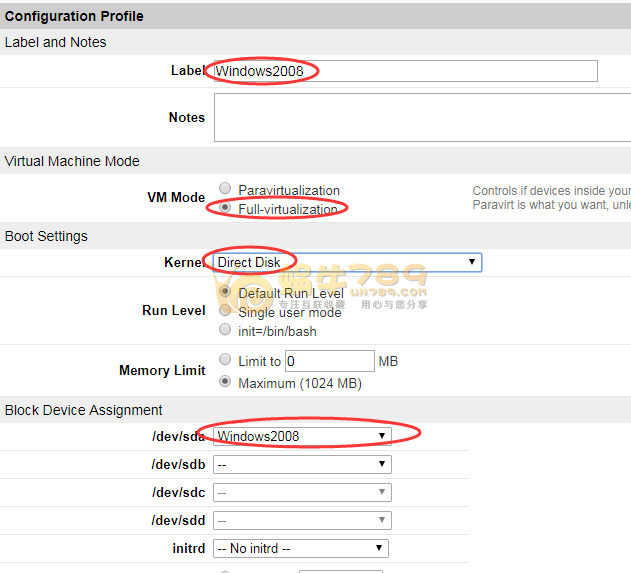This screenshot has width=631, height=573.
Task: Pick the init=/bin/bash run level radio button
Action: pyautogui.click(x=226, y=329)
